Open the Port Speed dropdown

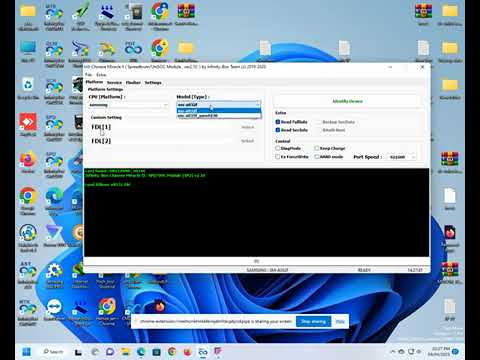(x=402, y=157)
